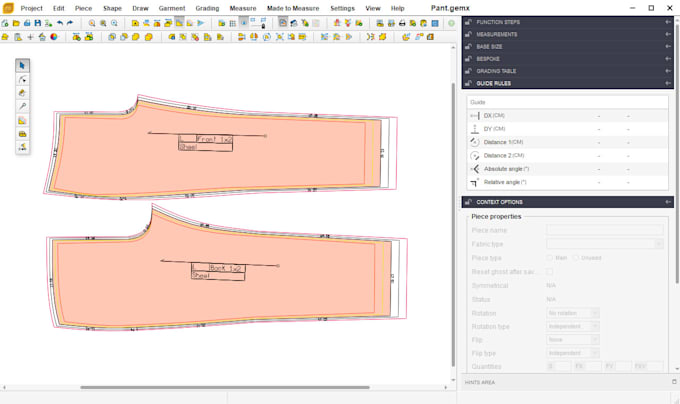
Task: Select the Unused piece type radio button
Action: pos(575,257)
